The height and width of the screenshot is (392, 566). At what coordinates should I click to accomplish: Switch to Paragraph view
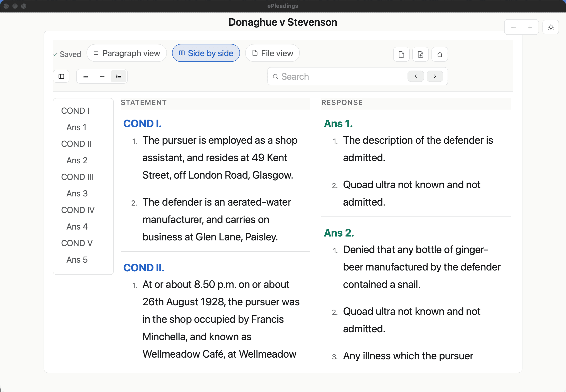pos(127,53)
